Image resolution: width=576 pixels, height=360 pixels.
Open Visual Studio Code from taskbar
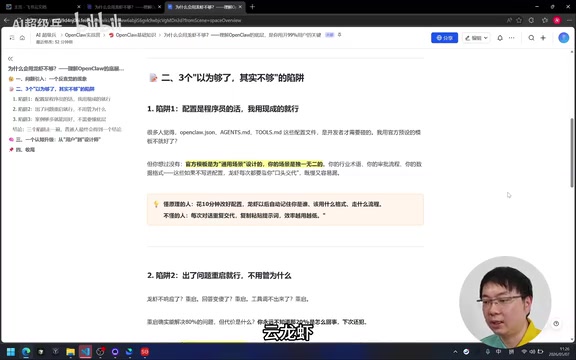[x=85, y=352]
